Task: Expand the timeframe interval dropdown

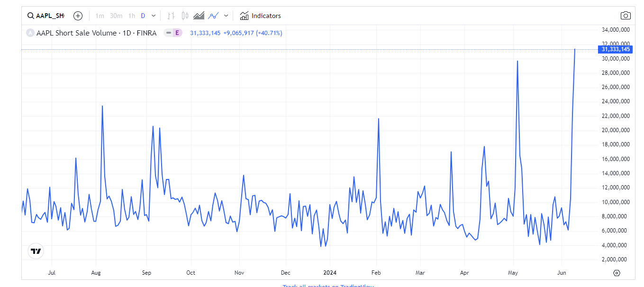Action: click(x=154, y=16)
